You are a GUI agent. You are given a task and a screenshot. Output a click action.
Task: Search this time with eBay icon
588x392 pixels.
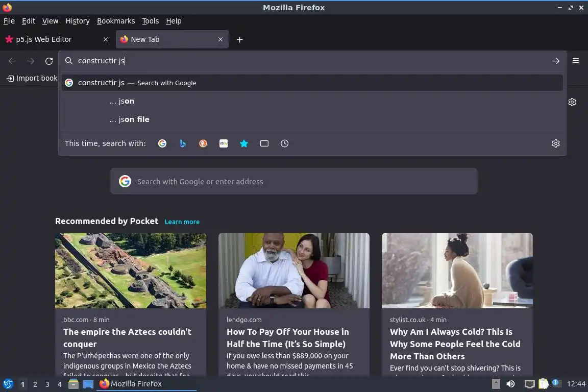coord(224,143)
